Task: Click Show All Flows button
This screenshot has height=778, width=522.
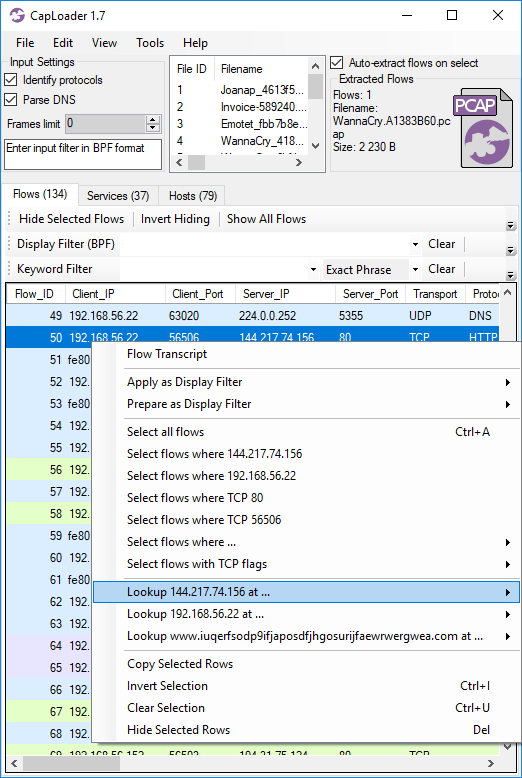Action: (266, 219)
